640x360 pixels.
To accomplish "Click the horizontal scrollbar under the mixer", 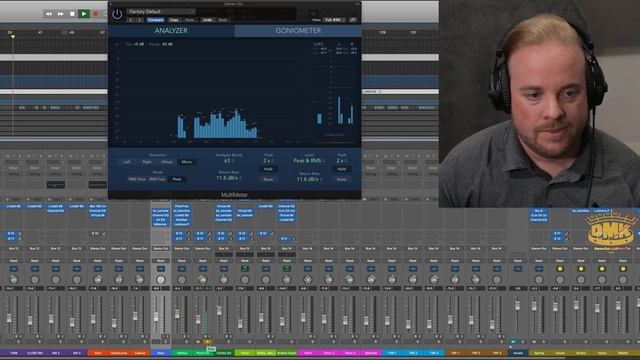I will 282,358.
